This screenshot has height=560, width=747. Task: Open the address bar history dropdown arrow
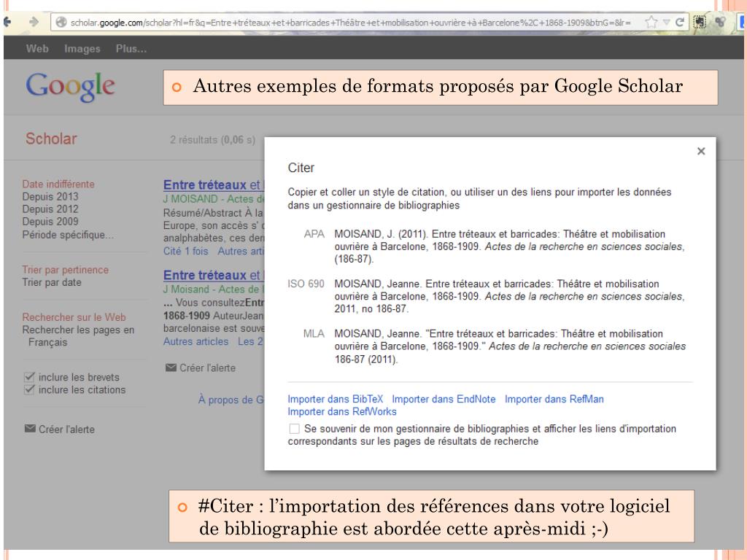[x=667, y=23]
